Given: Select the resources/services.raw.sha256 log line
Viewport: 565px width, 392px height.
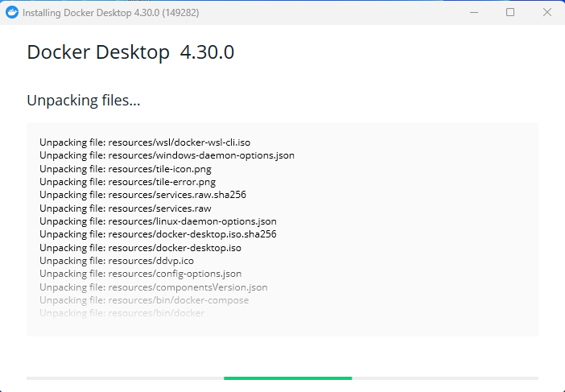Looking at the screenshot, I should coord(142,195).
